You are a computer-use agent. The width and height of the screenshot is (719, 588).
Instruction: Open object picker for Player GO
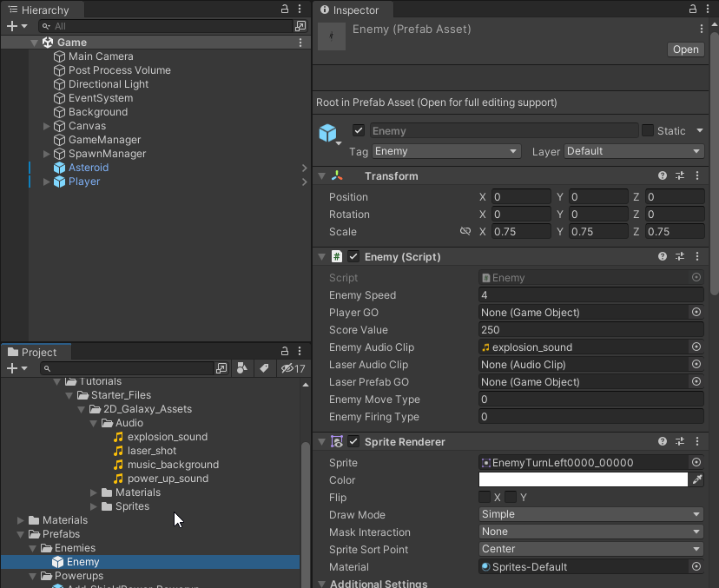696,312
